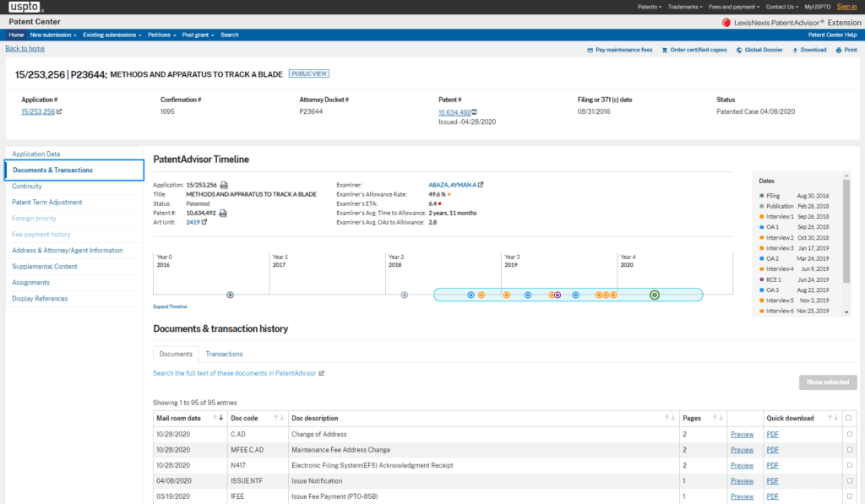
Task: Check the Issue Fee Payment row checkbox
Action: click(x=850, y=496)
